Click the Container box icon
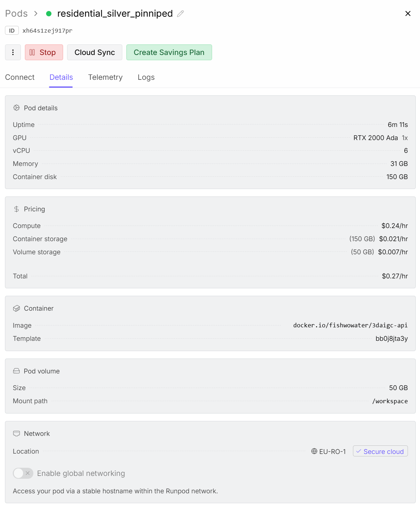Image resolution: width=420 pixels, height=505 pixels. click(x=16, y=309)
